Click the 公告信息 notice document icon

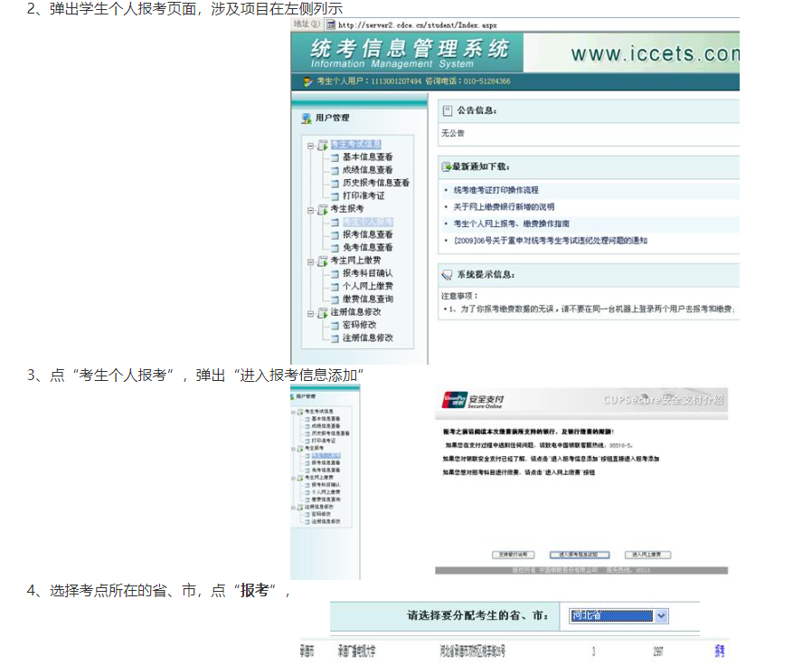[x=446, y=110]
